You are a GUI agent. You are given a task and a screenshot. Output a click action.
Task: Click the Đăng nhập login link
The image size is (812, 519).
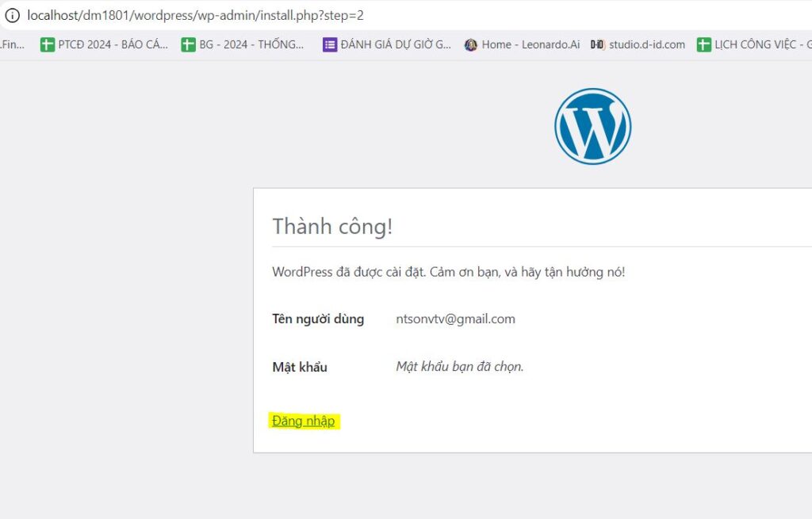pos(304,422)
